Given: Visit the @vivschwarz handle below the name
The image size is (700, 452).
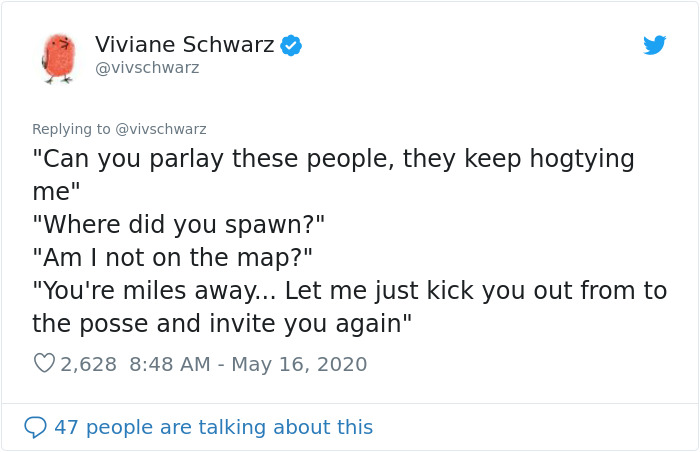Looking at the screenshot, I should (147, 68).
